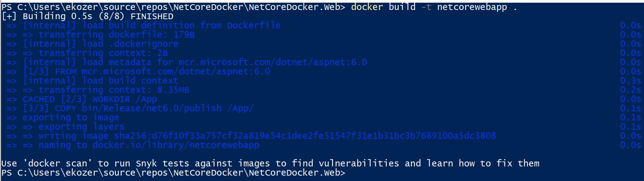Click 'docker.io/library/netcorewebapp' image name
The image size is (644, 181).
[176, 145]
